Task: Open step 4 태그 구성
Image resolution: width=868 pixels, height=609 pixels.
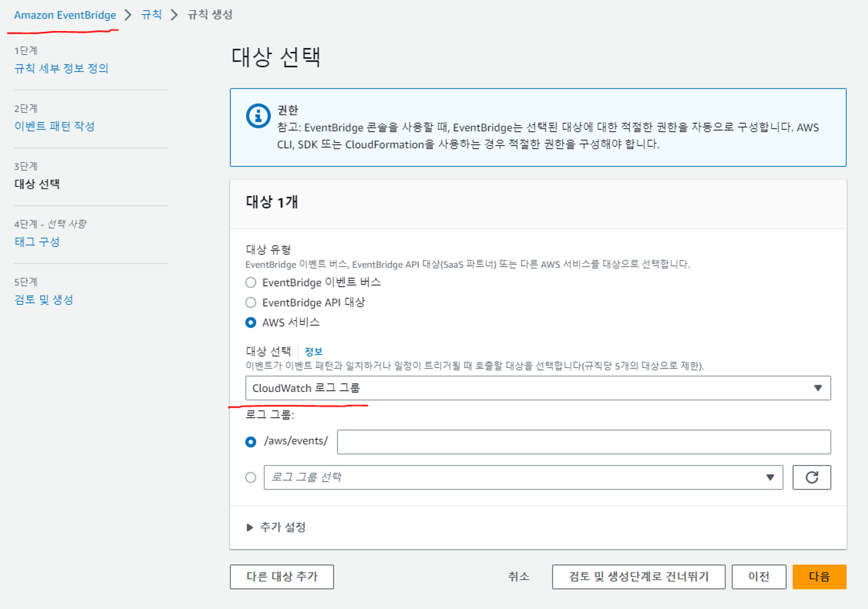Action: click(37, 242)
